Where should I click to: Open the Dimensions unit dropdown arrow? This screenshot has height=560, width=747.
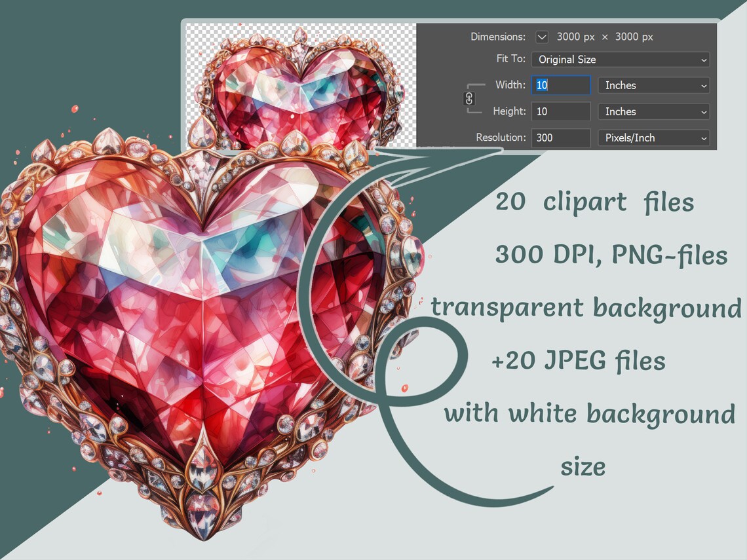[542, 37]
